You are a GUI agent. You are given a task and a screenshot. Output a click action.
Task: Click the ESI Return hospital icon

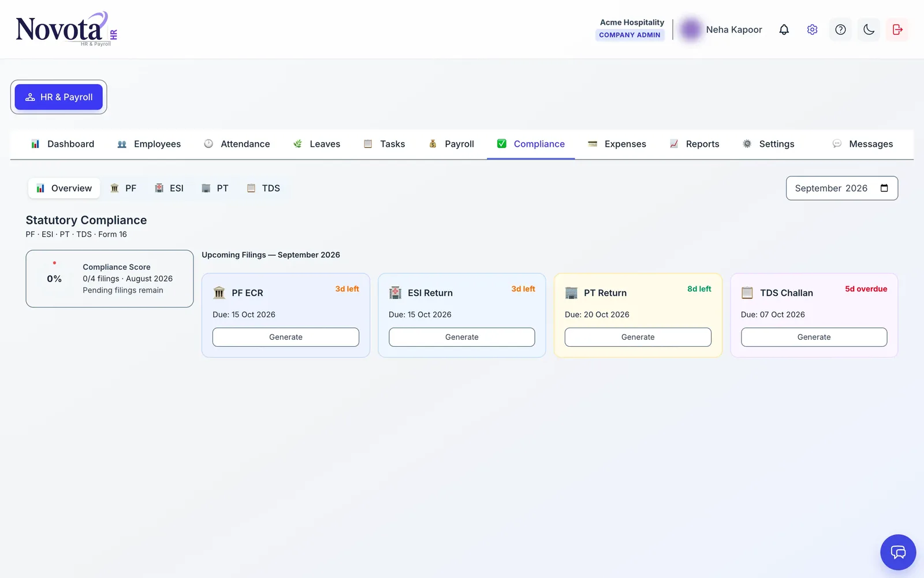395,293
